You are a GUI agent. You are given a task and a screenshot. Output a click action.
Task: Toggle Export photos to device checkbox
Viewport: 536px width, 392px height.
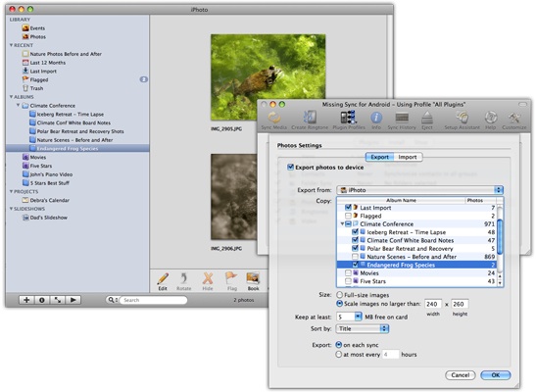[290, 168]
